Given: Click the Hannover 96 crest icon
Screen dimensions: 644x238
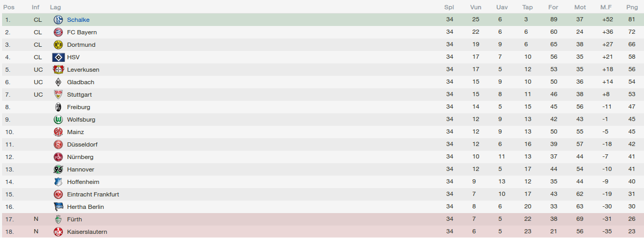Looking at the screenshot, I should 58,169.
